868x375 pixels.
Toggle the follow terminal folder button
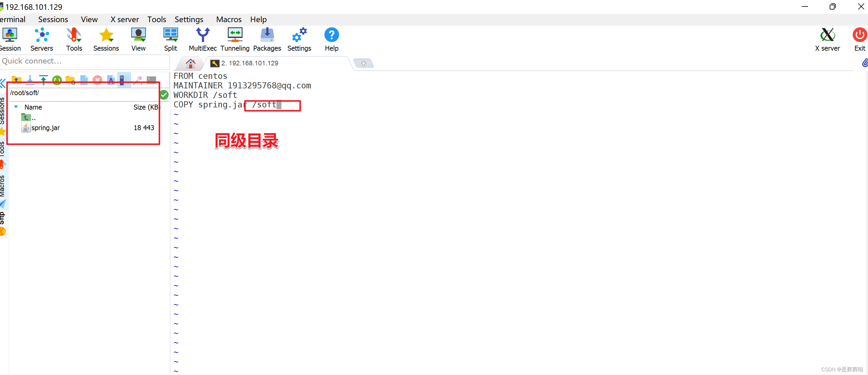[x=124, y=80]
